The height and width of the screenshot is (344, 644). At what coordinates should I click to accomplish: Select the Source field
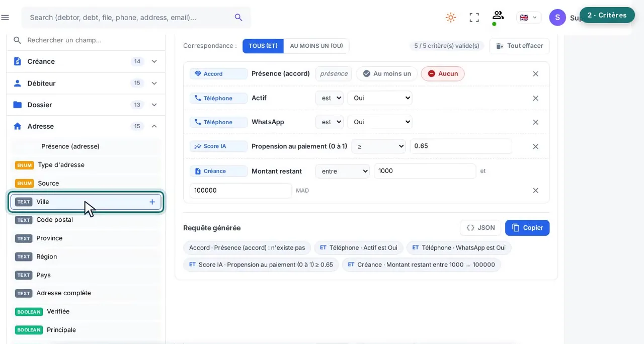[86, 183]
